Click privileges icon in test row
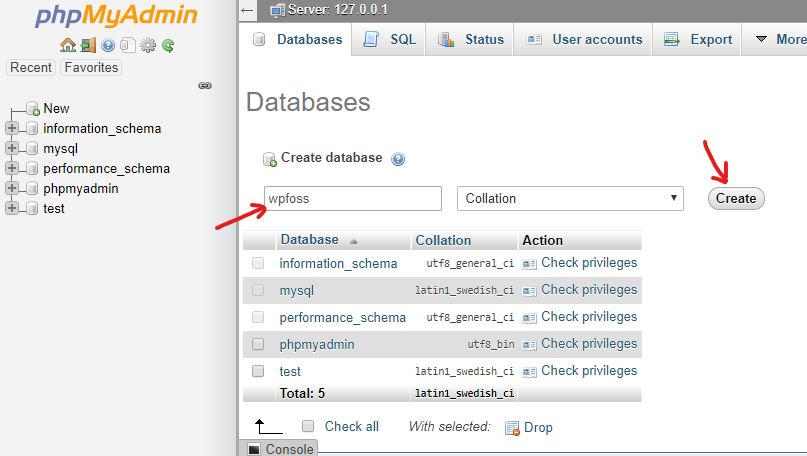This screenshot has width=807, height=456. tap(529, 372)
